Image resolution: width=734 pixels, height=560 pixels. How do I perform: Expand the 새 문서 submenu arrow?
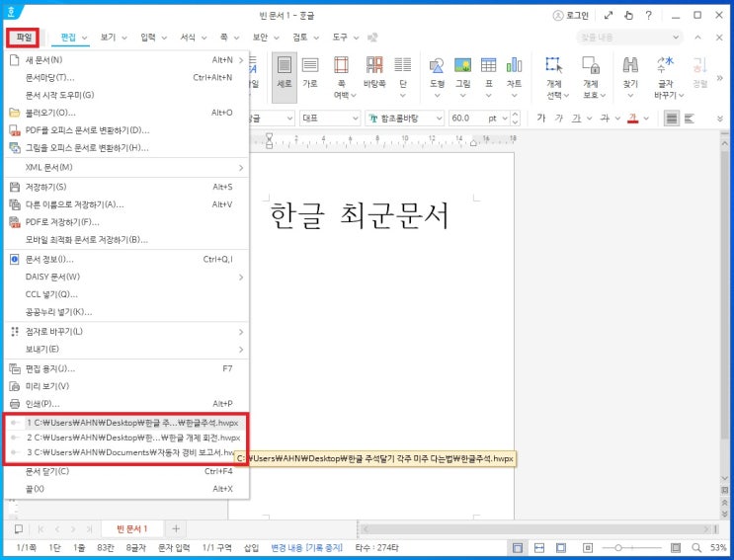pyautogui.click(x=241, y=60)
